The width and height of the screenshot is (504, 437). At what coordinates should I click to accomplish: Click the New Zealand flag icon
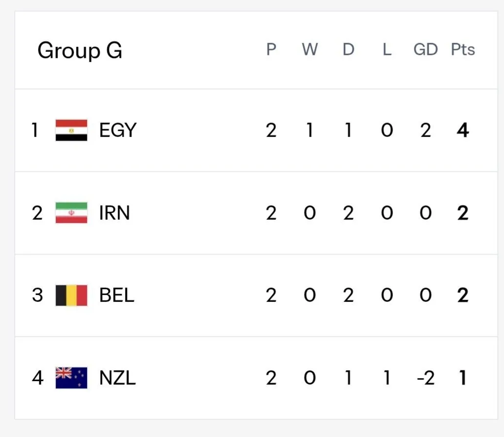[x=71, y=378]
